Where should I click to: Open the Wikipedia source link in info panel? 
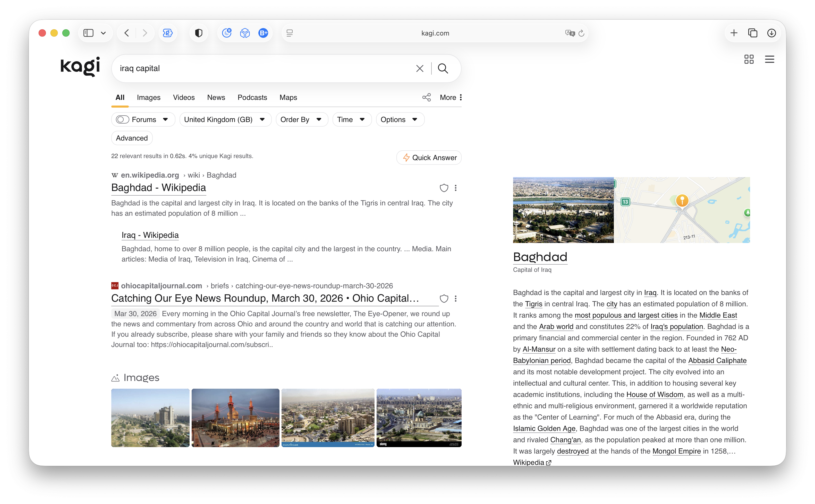click(532, 463)
